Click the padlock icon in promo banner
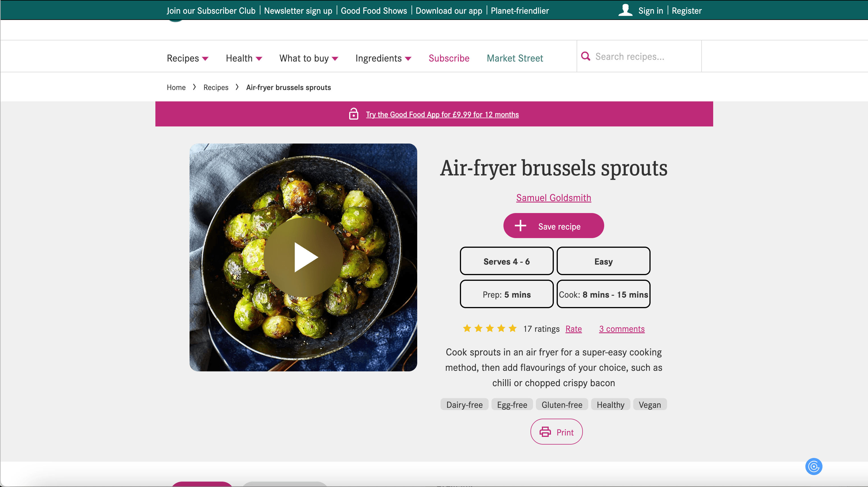Screen dimensions: 868x487 tap(353, 114)
